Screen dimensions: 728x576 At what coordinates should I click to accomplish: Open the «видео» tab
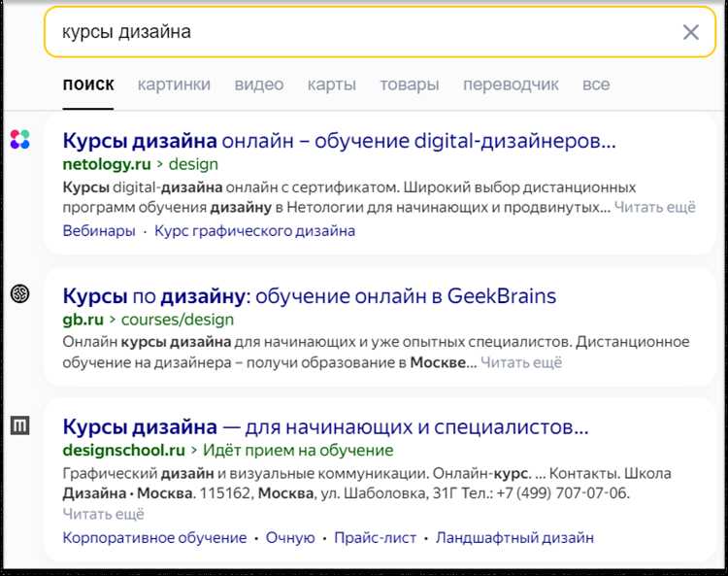point(259,85)
